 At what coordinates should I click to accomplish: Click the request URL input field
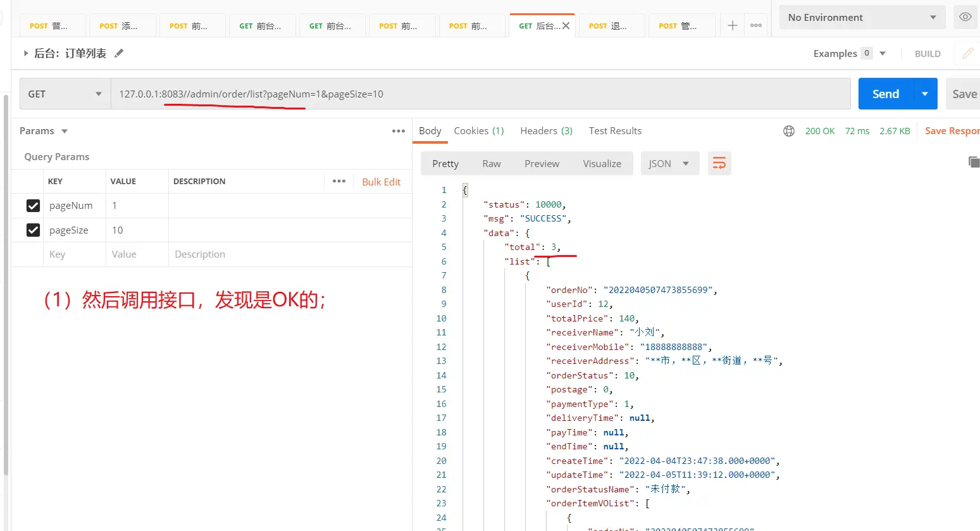point(481,94)
